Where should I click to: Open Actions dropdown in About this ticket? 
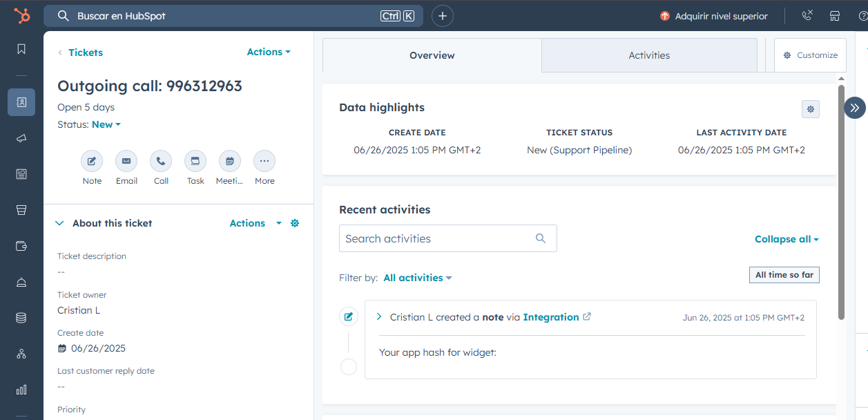255,223
